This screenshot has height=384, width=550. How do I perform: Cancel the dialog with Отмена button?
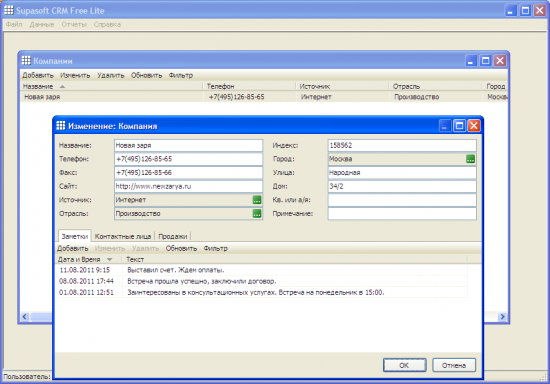pos(454,365)
